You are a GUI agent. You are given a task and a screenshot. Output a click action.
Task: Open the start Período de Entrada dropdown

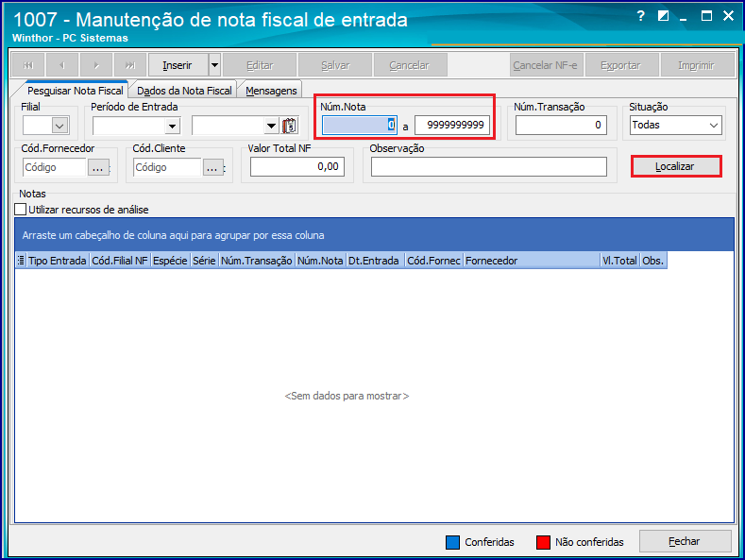point(173,126)
